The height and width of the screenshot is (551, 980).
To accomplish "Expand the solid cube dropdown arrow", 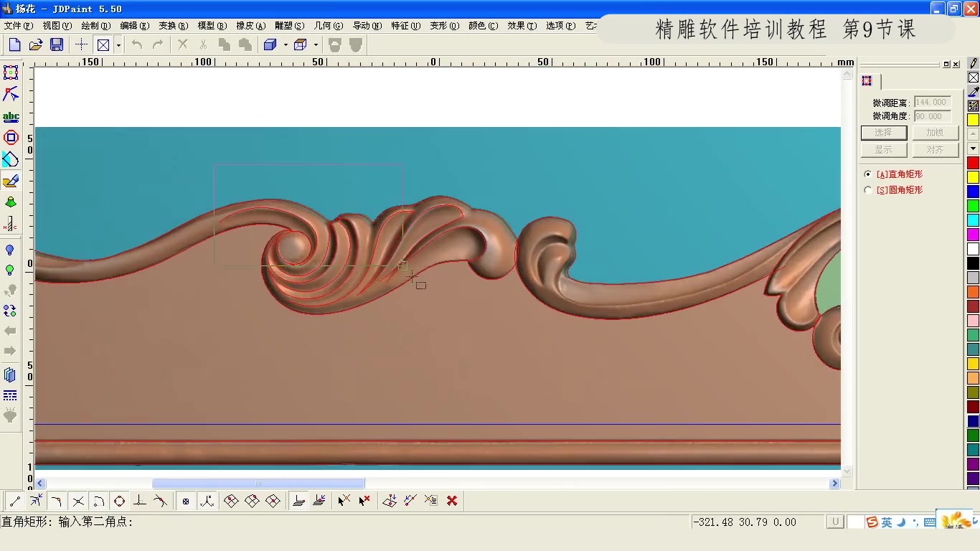I will [286, 44].
